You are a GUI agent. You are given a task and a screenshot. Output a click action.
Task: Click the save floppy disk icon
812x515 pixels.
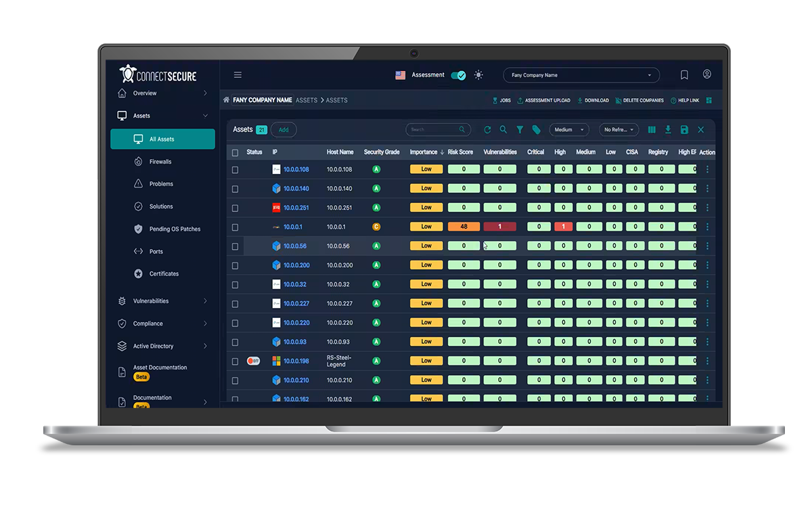(684, 129)
